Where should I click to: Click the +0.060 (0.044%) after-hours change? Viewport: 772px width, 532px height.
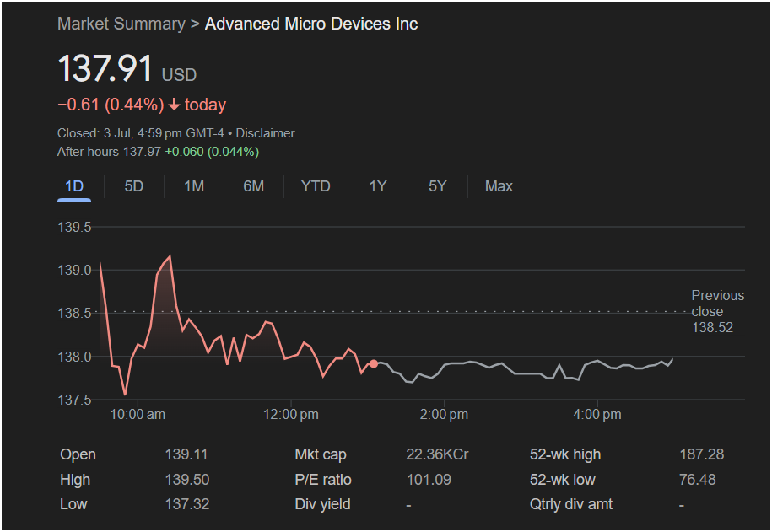click(x=213, y=152)
